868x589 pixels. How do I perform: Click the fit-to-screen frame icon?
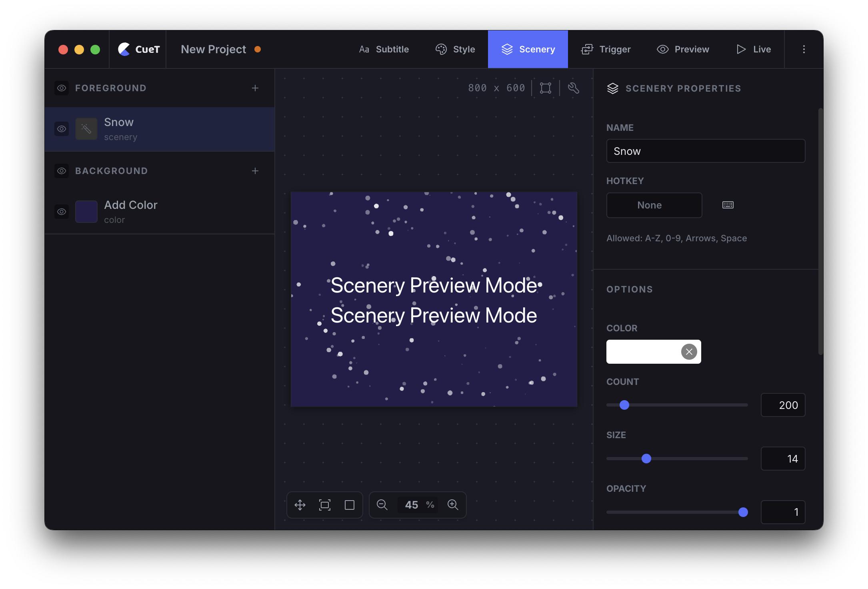click(x=325, y=505)
